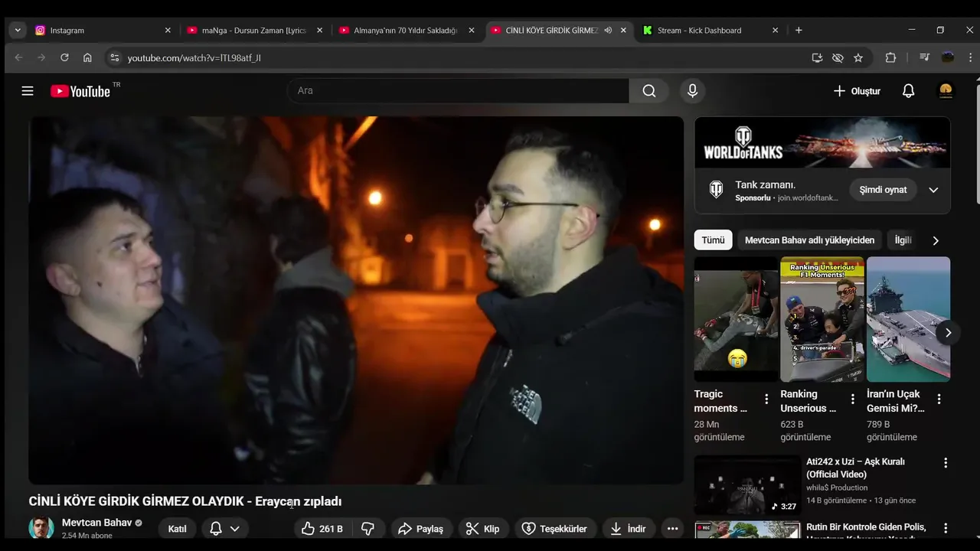The width and height of the screenshot is (980, 551).
Task: Open the browser home page
Action: pos(87,57)
